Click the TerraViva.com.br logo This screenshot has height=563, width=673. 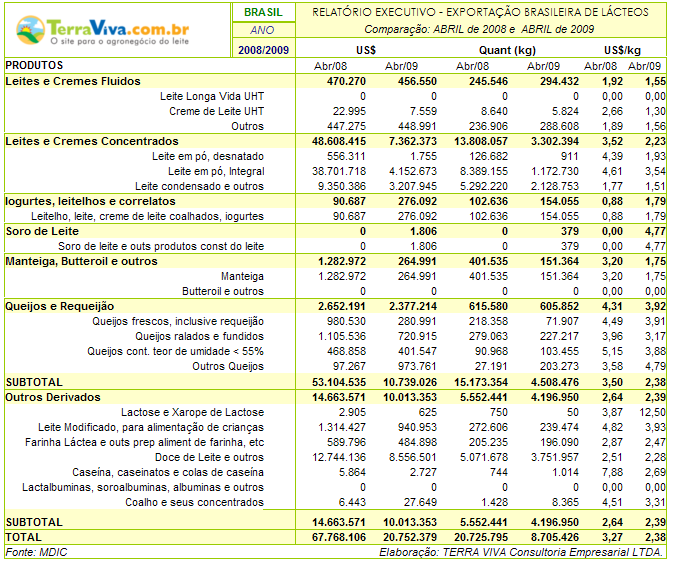(103, 30)
